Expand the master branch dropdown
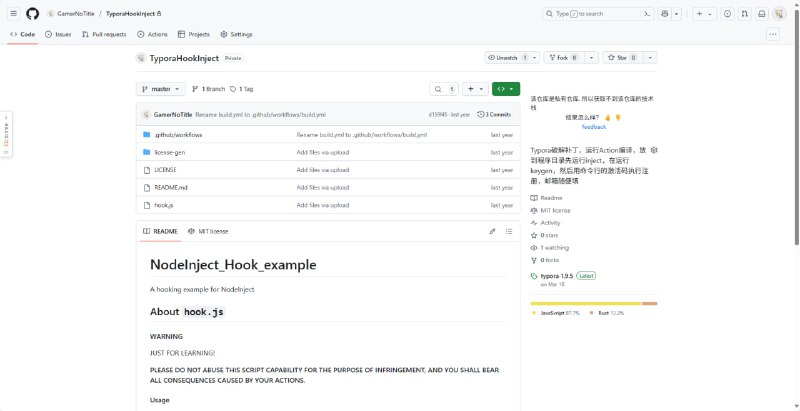The width and height of the screenshot is (800, 411). (161, 88)
